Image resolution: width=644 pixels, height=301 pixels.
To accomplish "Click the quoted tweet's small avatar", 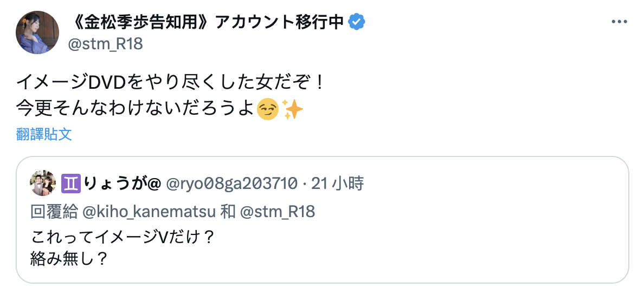I will pyautogui.click(x=43, y=184).
